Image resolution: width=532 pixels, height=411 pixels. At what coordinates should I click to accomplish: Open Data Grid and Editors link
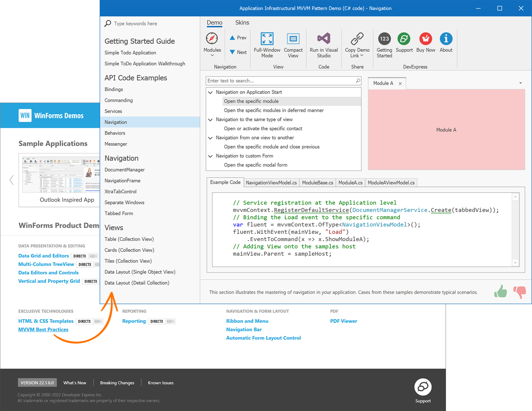point(43,256)
